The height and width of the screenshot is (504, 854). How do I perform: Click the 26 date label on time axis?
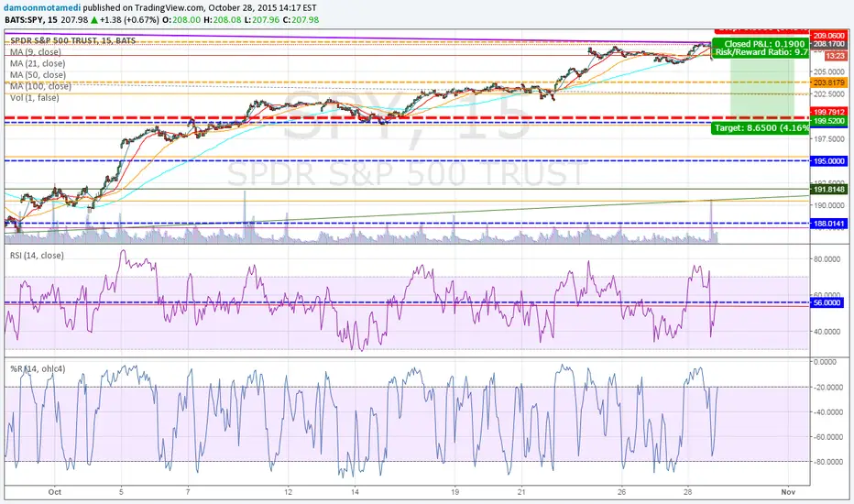click(x=621, y=492)
